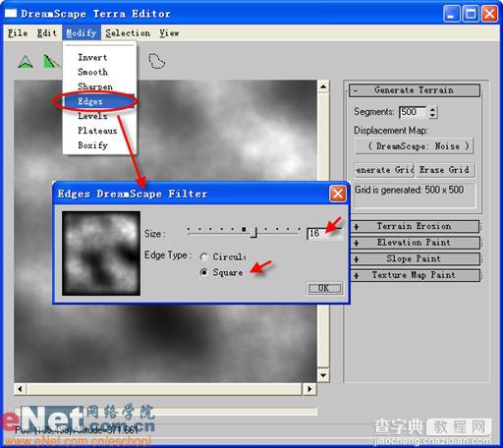The height and width of the screenshot is (448, 503).
Task: Maximize the DreamScape Terra Editor window
Action: click(471, 14)
